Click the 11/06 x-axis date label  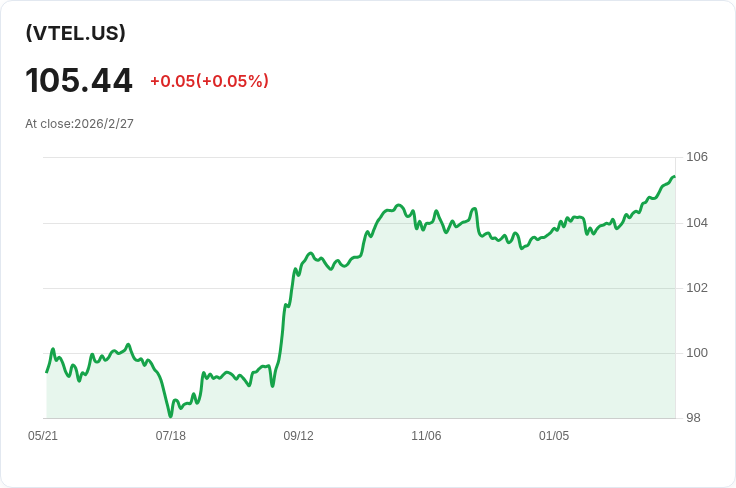pos(426,436)
